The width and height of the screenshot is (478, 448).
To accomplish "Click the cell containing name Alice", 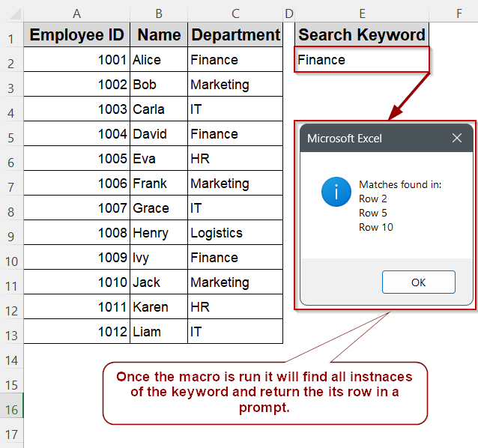I will (x=159, y=60).
